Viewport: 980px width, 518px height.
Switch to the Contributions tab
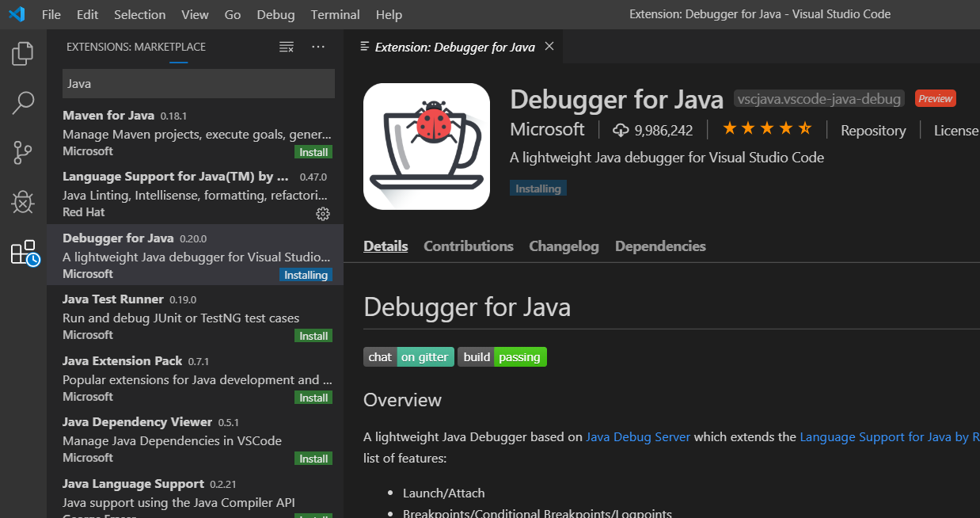point(469,246)
